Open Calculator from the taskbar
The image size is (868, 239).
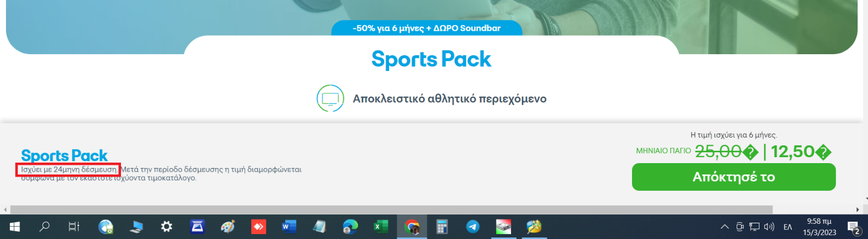[442, 227]
